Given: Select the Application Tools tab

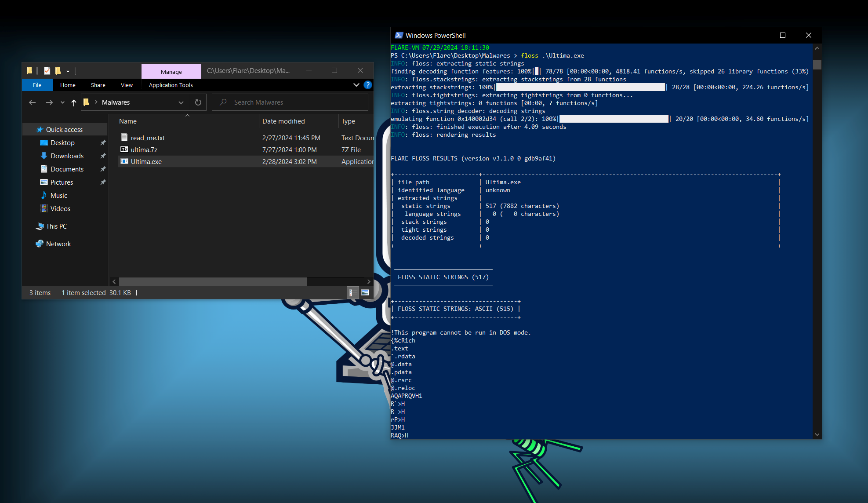Looking at the screenshot, I should pos(171,85).
